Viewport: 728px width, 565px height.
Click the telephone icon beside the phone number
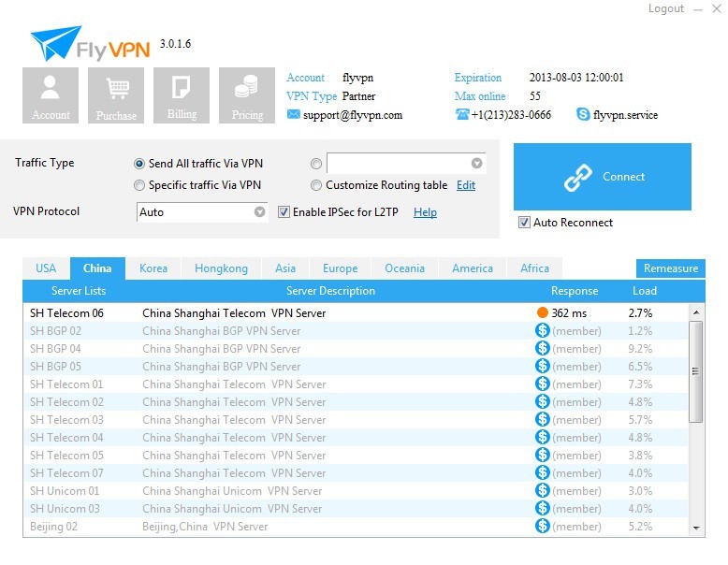[x=462, y=114]
